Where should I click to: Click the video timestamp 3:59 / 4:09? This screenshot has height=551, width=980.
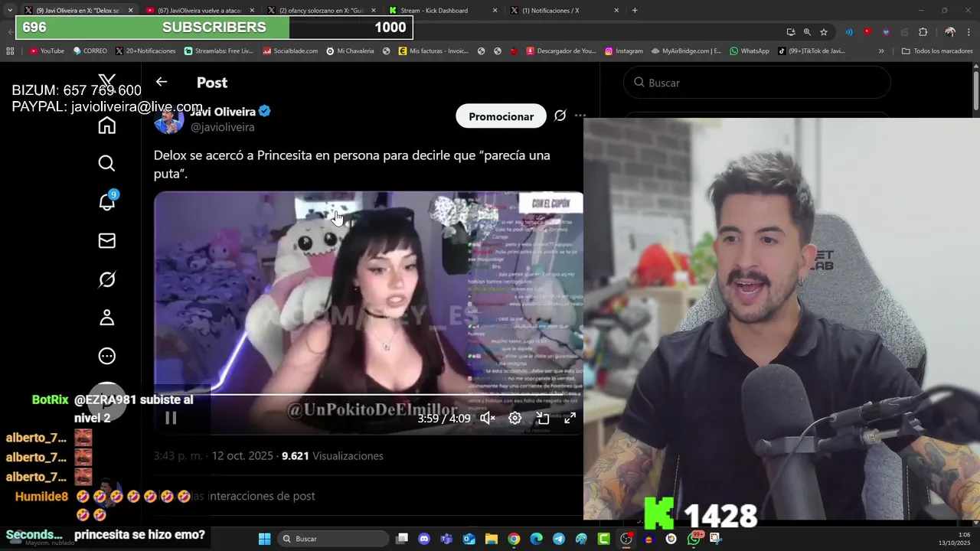(444, 419)
